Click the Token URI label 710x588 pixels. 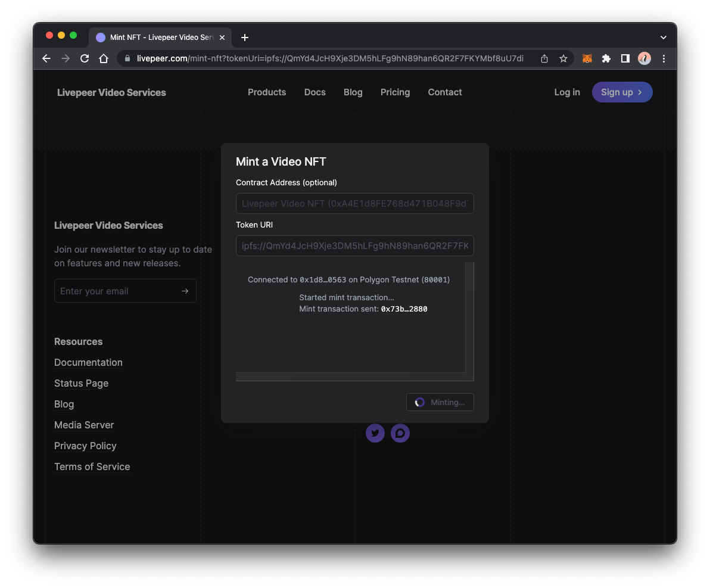coord(254,225)
